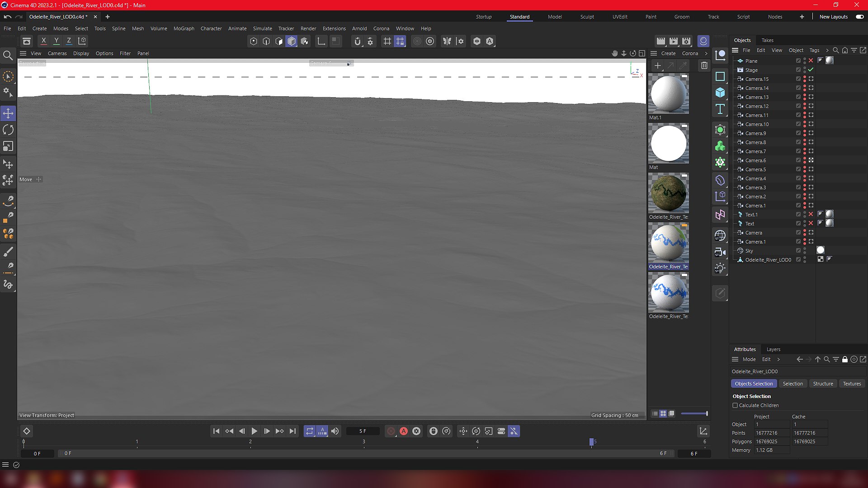This screenshot has width=868, height=488.
Task: Delete the material with the trash icon
Action: pos(704,66)
